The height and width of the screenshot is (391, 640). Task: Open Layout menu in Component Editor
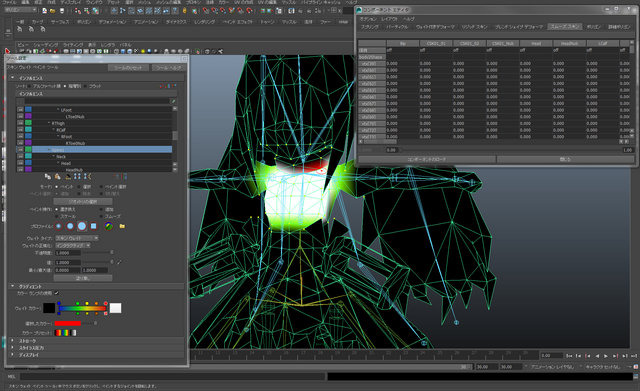389,19
